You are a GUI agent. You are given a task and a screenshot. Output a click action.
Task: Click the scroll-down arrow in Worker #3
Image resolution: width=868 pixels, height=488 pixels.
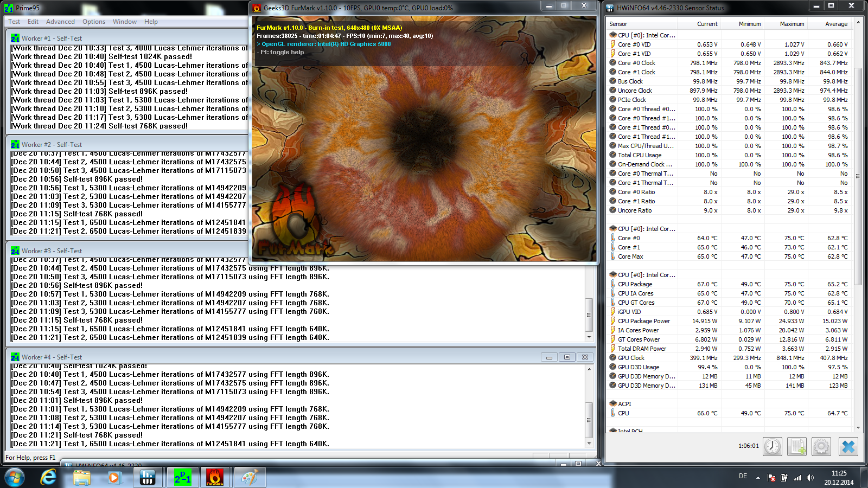[x=589, y=337]
